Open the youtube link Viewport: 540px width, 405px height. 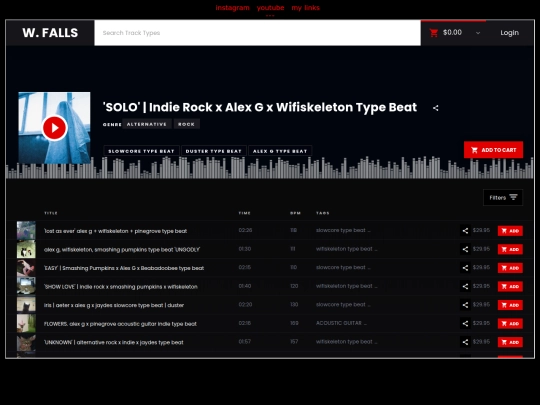[270, 8]
